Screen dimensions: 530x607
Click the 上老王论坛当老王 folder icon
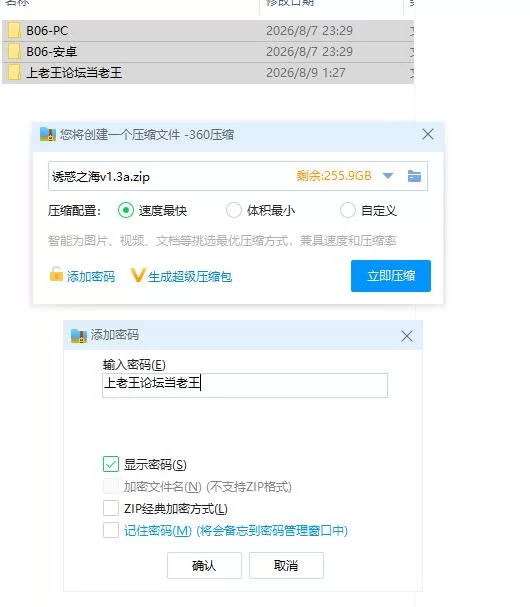[14, 72]
